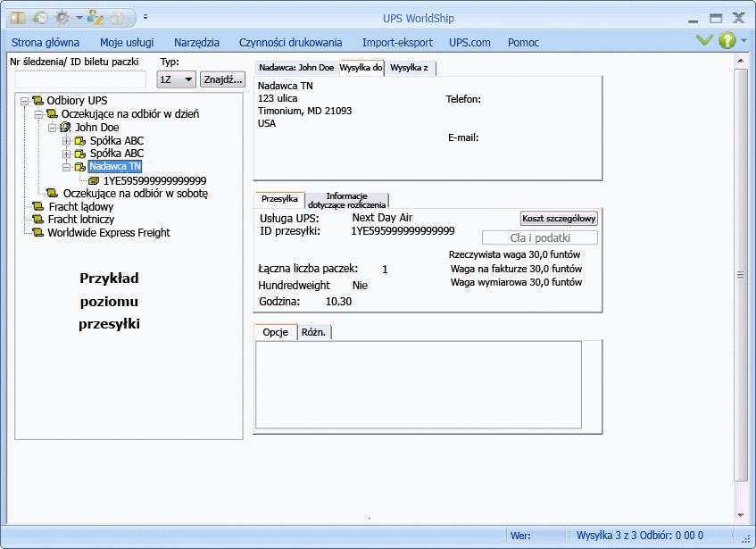Open the Strona główna tab
Viewport: 756px width, 549px height.
click(46, 43)
